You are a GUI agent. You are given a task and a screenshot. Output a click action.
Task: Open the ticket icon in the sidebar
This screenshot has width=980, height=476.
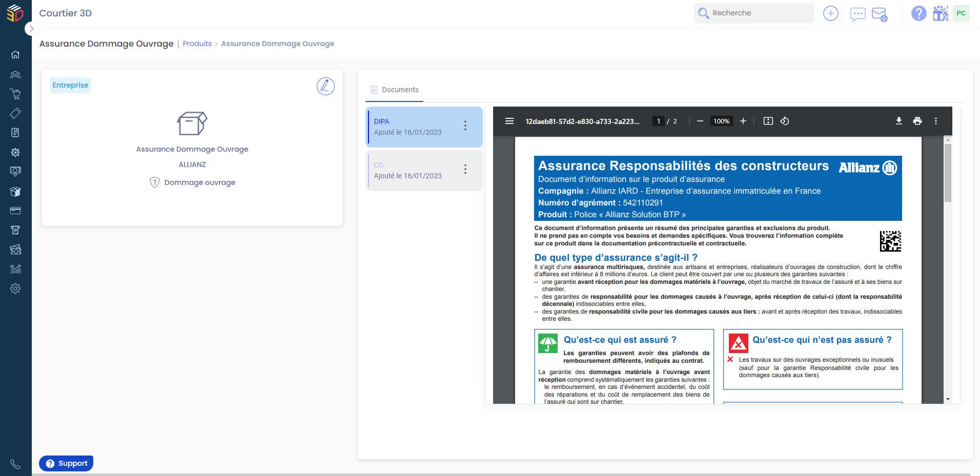coord(15,113)
